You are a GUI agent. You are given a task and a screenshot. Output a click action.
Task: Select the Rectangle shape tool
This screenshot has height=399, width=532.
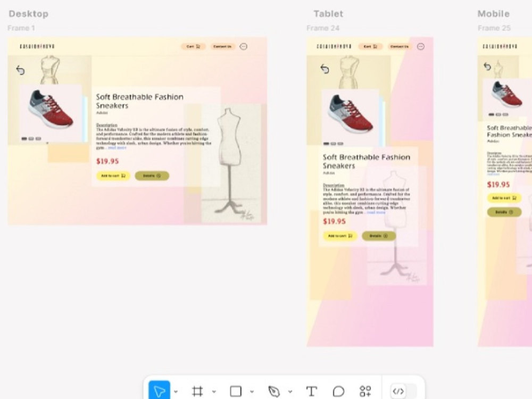236,391
